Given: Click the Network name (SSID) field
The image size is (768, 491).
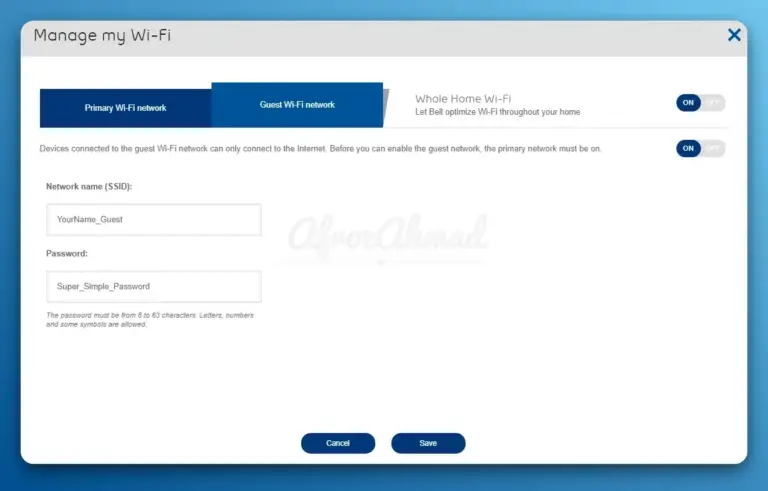Looking at the screenshot, I should point(154,220).
